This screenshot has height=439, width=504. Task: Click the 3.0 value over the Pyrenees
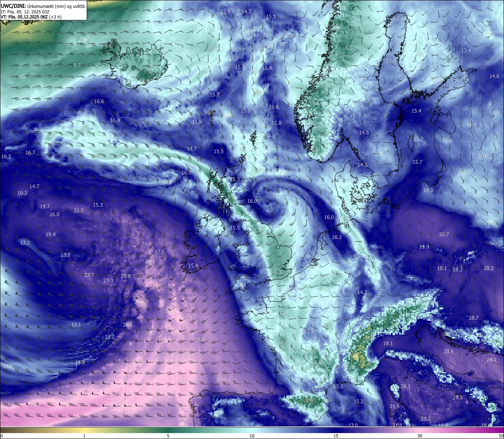[309, 400]
